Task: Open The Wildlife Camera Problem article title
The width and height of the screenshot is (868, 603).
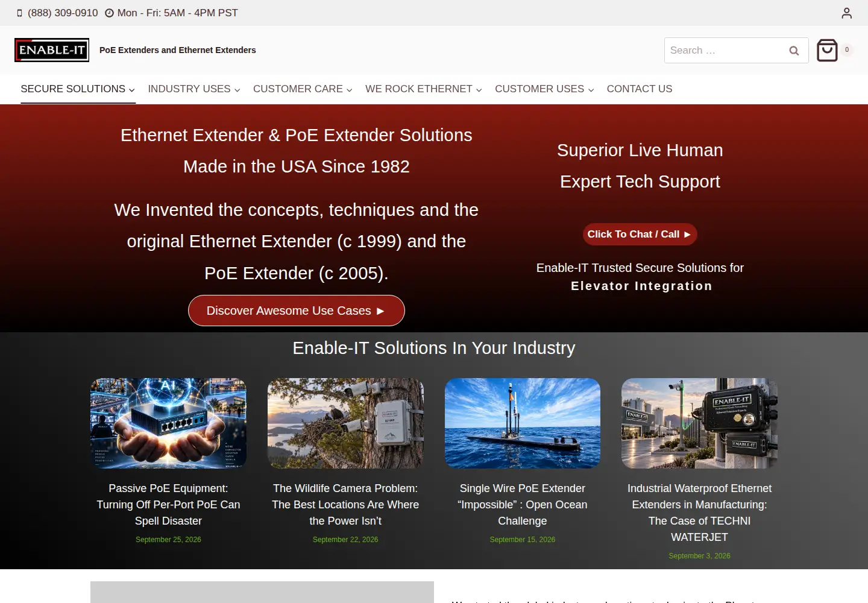Action: coord(345,505)
